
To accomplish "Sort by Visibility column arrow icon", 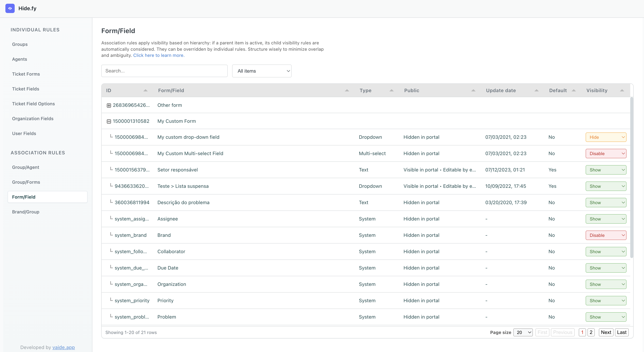I will pos(622,90).
